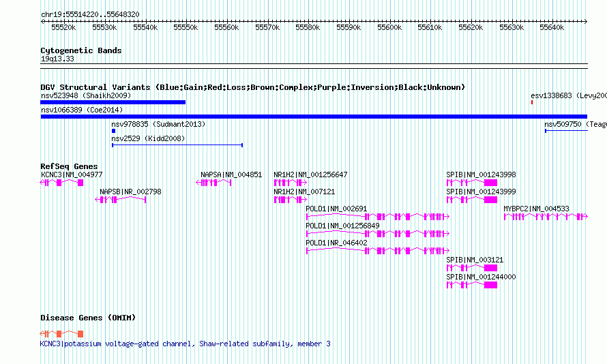Select the nsv2529 (Kidd2008) variant line
The height and width of the screenshot is (364, 607).
177,145
